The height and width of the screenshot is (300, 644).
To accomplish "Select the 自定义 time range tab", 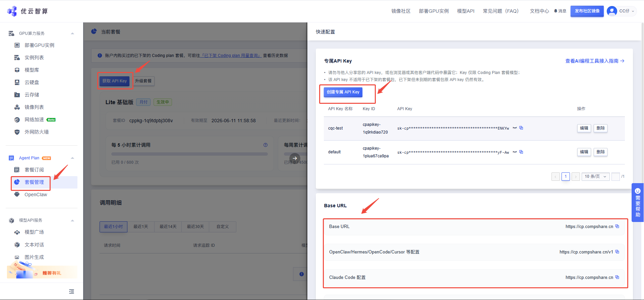I will coord(223,227).
